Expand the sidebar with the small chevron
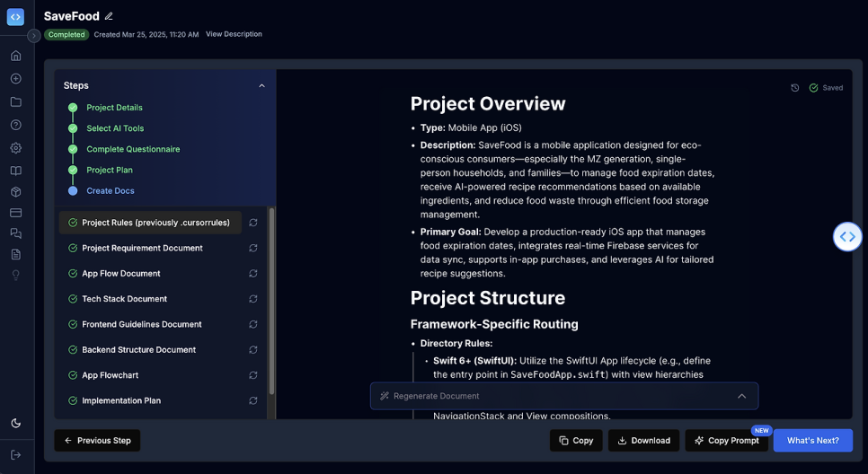This screenshot has height=474, width=868. point(34,35)
